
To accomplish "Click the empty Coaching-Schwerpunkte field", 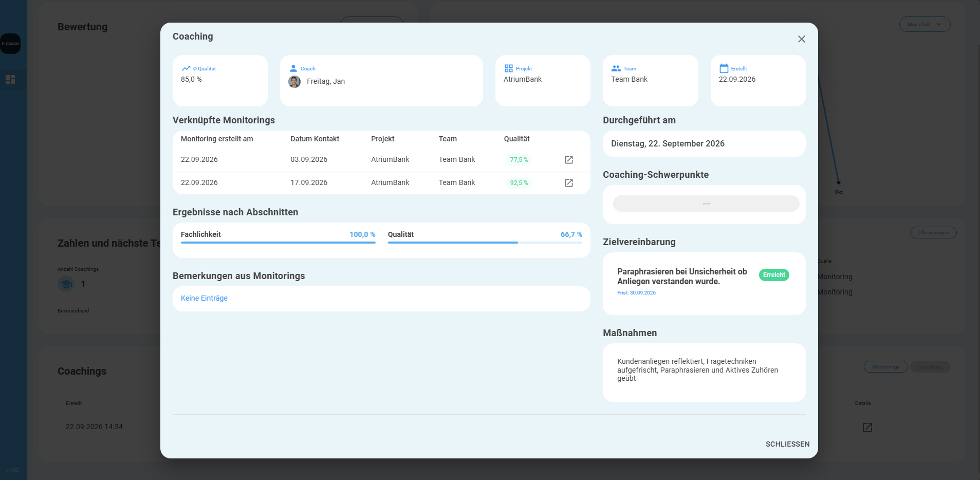I will [706, 204].
